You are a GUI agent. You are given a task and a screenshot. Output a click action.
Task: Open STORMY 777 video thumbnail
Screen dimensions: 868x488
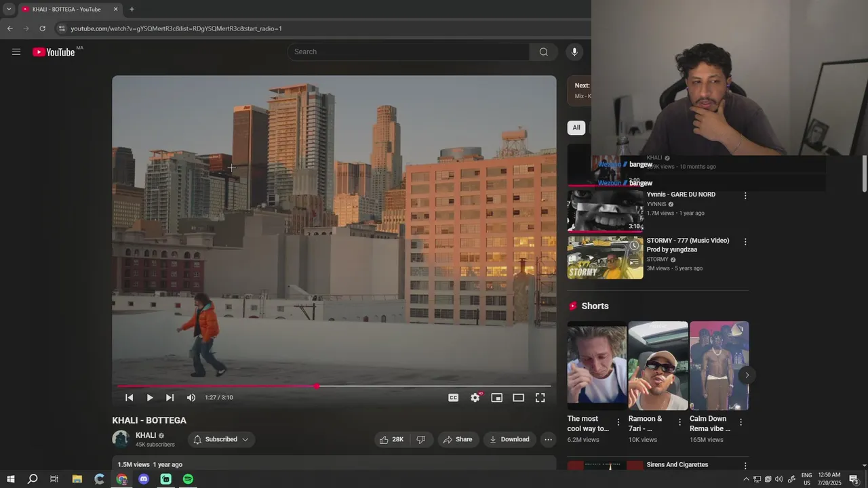[605, 258]
